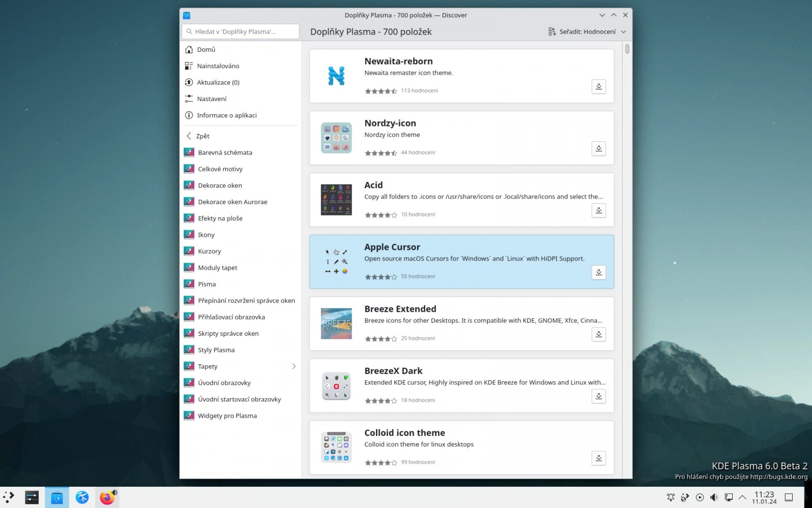The image size is (812, 508).
Task: Click the Newaita-reborn N logo thumbnail
Action: pyautogui.click(x=336, y=76)
